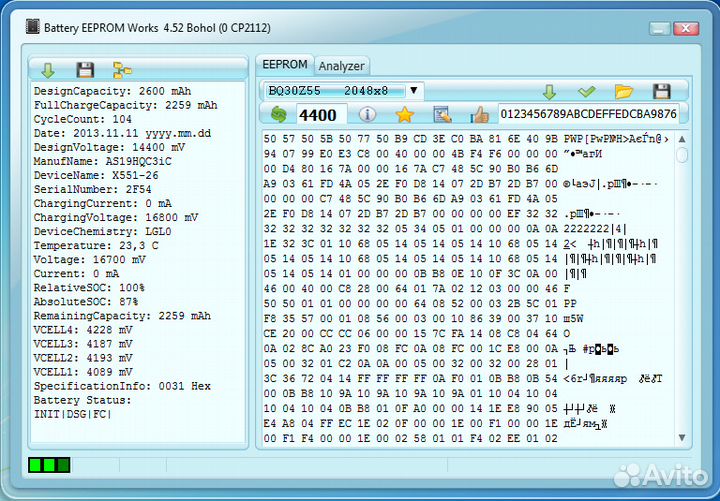Select the EEPROM tab
Image resolution: width=720 pixels, height=501 pixels.
tap(284, 65)
